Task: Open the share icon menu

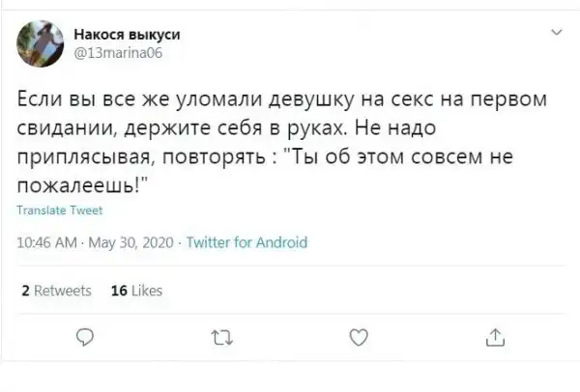Action: [x=496, y=337]
